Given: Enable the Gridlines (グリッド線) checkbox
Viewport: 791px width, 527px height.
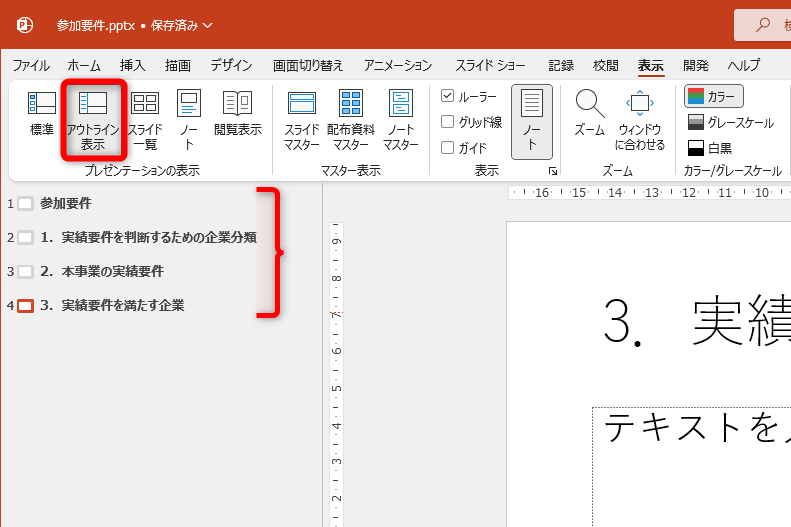Looking at the screenshot, I should pyautogui.click(x=447, y=122).
